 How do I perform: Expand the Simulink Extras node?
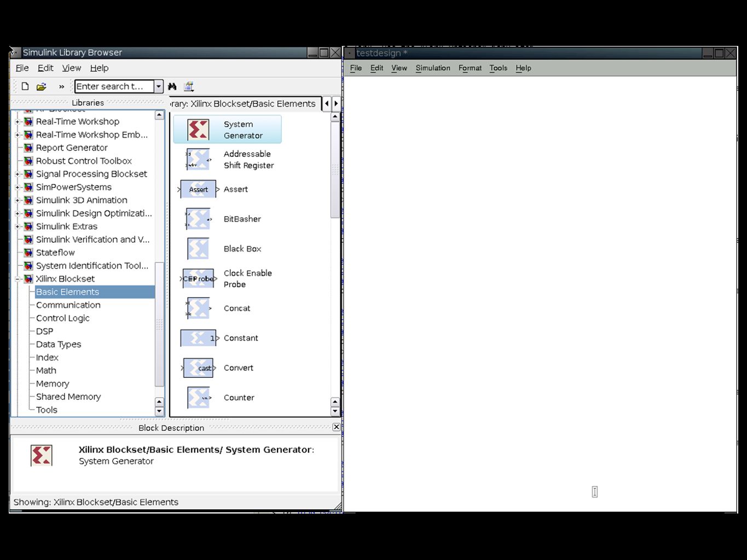point(18,226)
